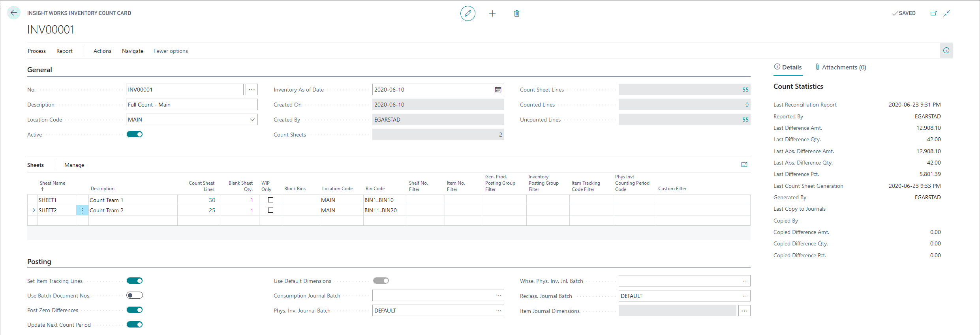The height and width of the screenshot is (335, 980).
Task: Click Fewer options
Action: 171,51
